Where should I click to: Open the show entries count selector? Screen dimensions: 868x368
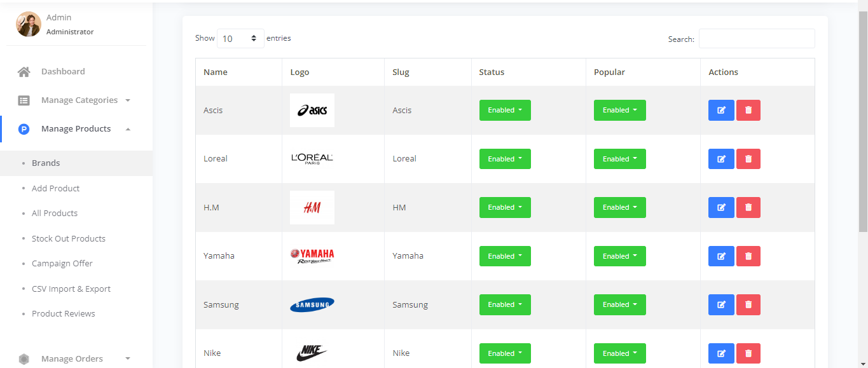tap(240, 39)
